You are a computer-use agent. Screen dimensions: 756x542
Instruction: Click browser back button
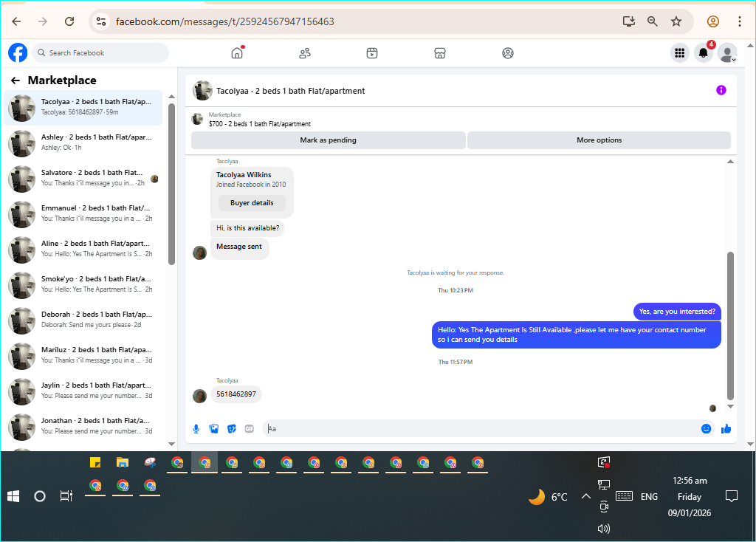(17, 21)
